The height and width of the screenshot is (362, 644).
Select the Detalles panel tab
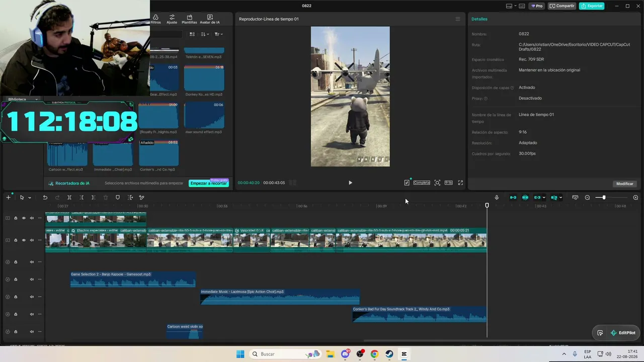click(479, 19)
